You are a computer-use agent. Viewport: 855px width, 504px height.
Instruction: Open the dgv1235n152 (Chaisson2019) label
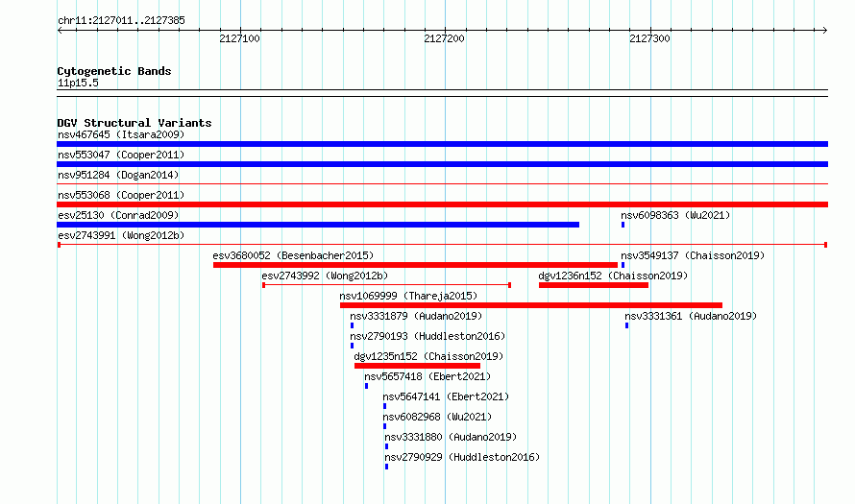(x=428, y=356)
